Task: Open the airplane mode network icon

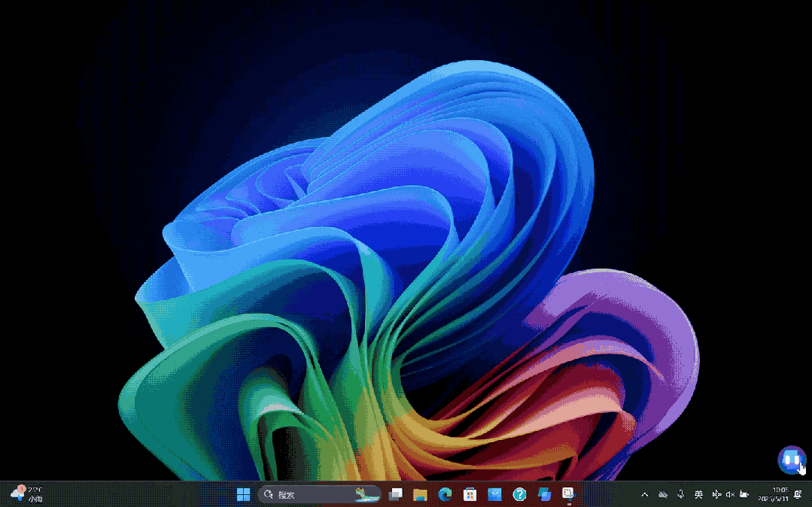Action: coord(716,494)
